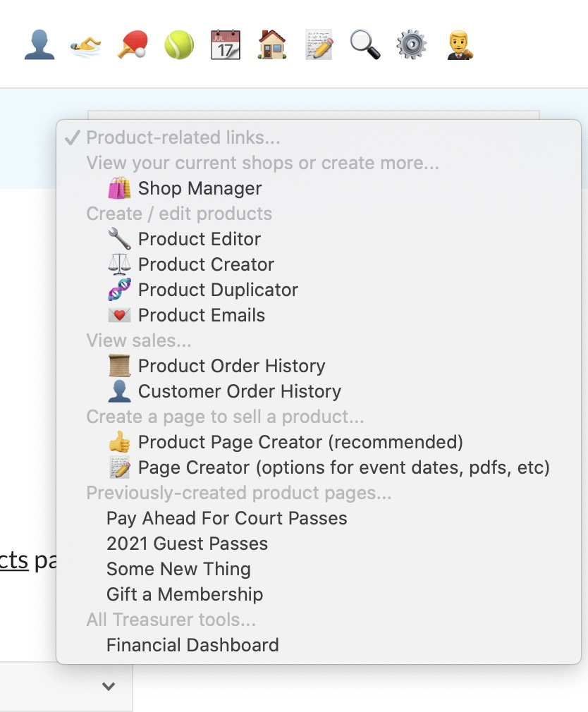The height and width of the screenshot is (712, 588).
Task: Click the magnifying glass search icon
Action: (x=365, y=46)
